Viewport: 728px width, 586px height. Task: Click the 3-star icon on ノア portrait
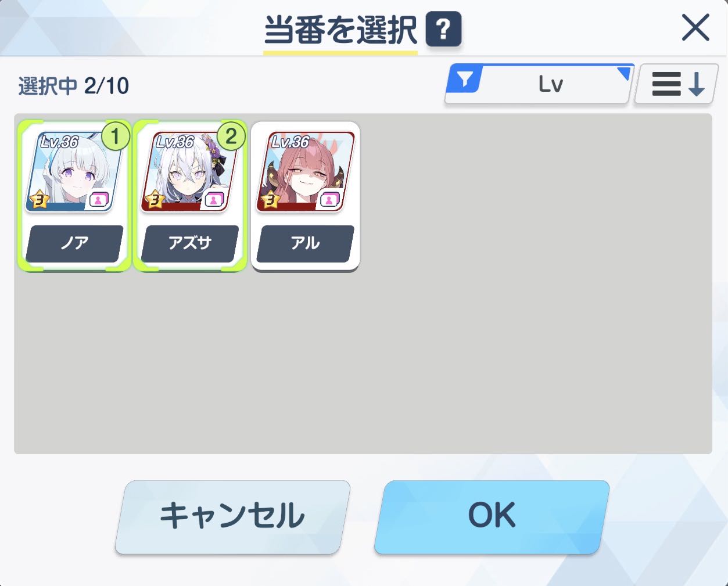point(40,200)
